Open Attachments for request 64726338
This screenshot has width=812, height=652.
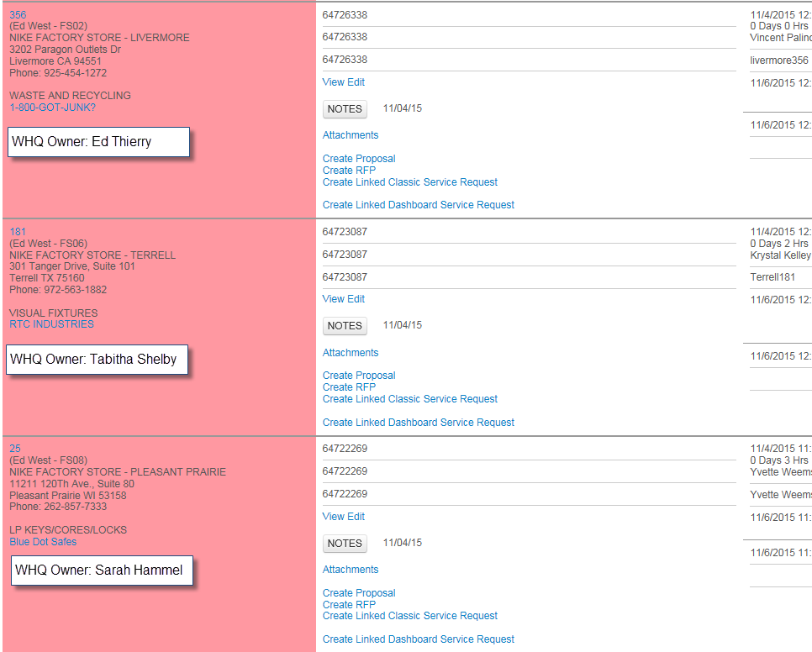point(351,135)
